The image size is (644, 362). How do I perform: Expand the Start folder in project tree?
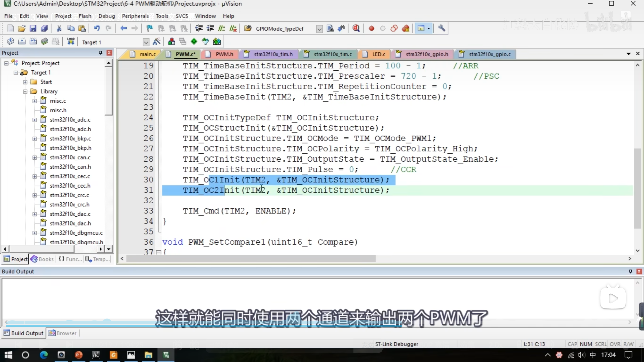pos(25,82)
